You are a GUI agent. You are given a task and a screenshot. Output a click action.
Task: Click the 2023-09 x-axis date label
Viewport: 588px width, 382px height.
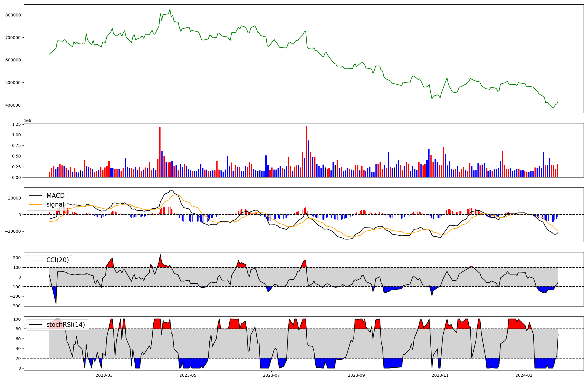pos(356,375)
